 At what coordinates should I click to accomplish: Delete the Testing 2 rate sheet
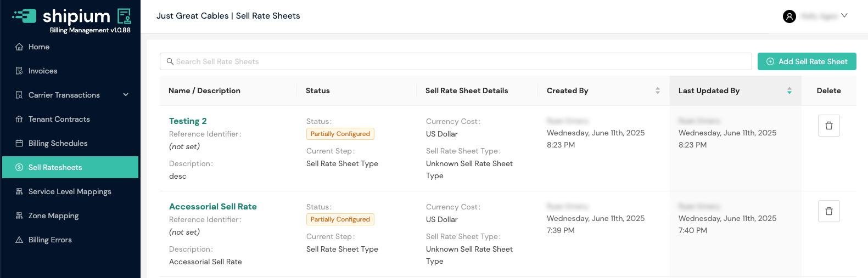[828, 126]
